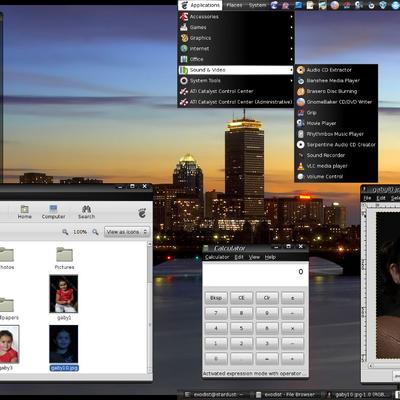The width and height of the screenshot is (400, 400).
Task: Open the Pictures folder
Action: [64, 258]
